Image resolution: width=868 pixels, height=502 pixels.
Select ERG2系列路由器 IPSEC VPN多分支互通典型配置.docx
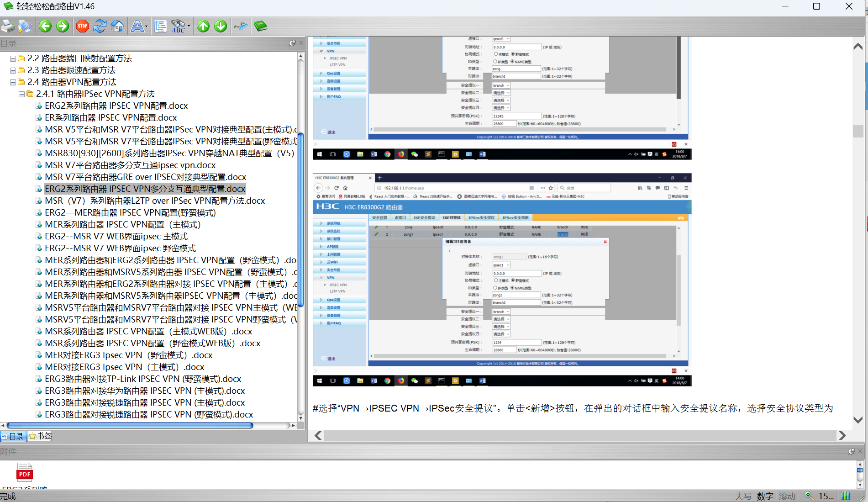coord(145,189)
